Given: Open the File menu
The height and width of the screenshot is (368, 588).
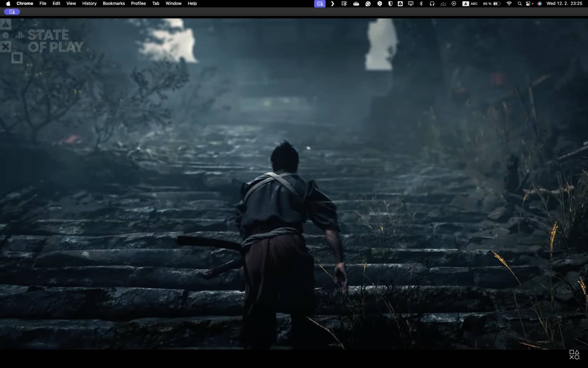Looking at the screenshot, I should [43, 3].
